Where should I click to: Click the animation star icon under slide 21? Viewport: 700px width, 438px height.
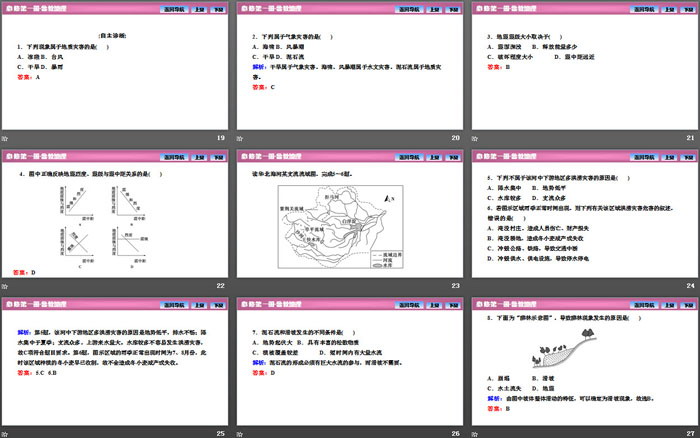475,139
